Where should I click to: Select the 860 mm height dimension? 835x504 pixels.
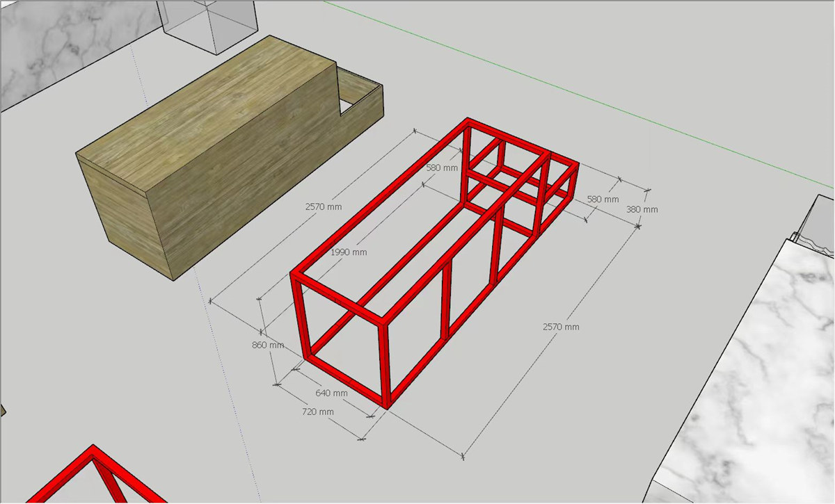267,345
